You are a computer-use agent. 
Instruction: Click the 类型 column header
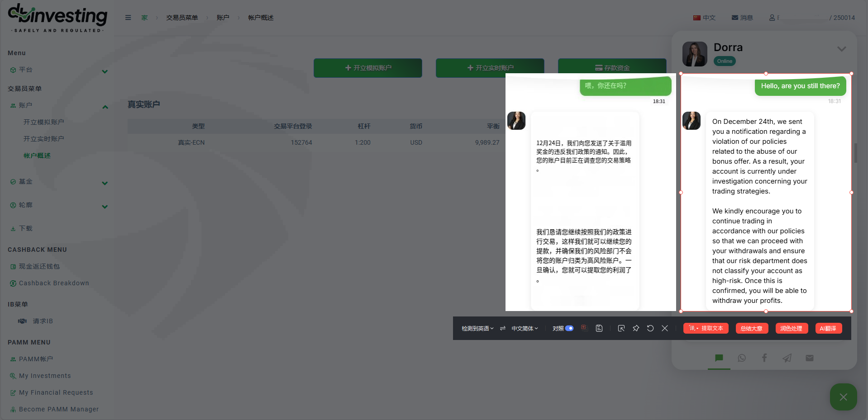(x=198, y=126)
